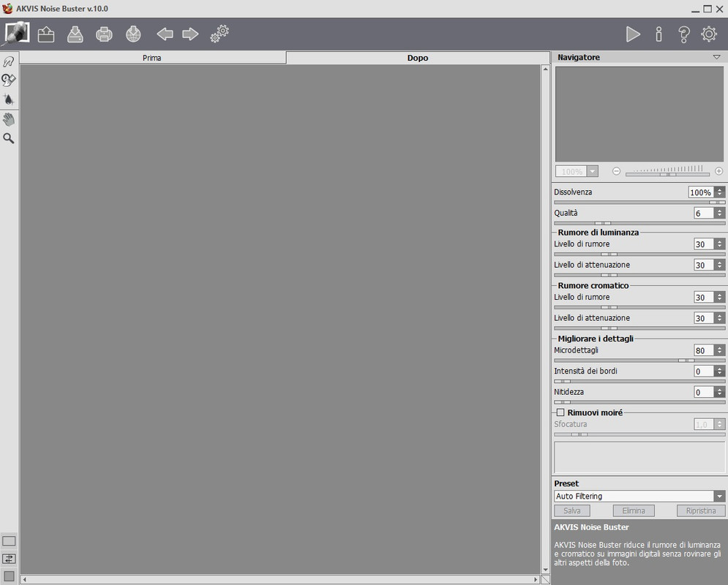The height and width of the screenshot is (585, 728).
Task: Click the Qualità value field
Action: click(704, 213)
